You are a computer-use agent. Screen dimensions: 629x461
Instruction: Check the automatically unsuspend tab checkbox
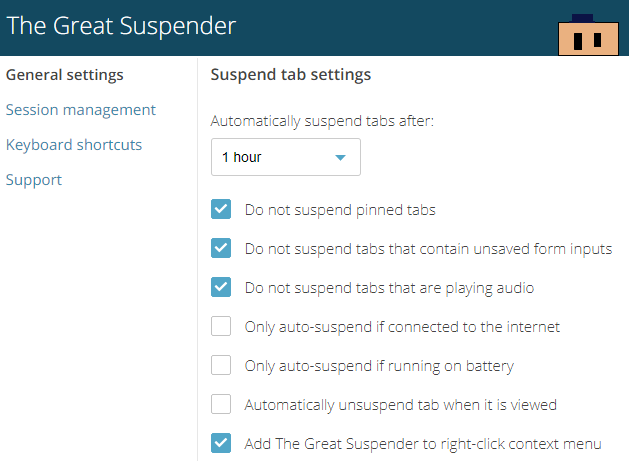coord(221,405)
